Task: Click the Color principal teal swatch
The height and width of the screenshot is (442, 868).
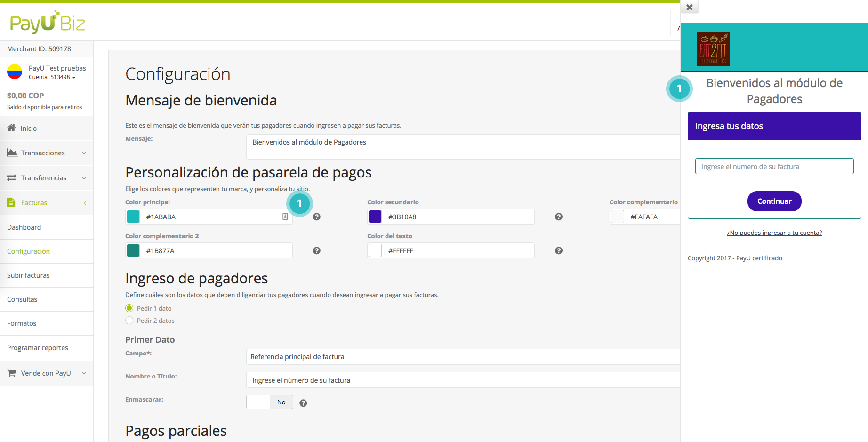Action: (133, 217)
